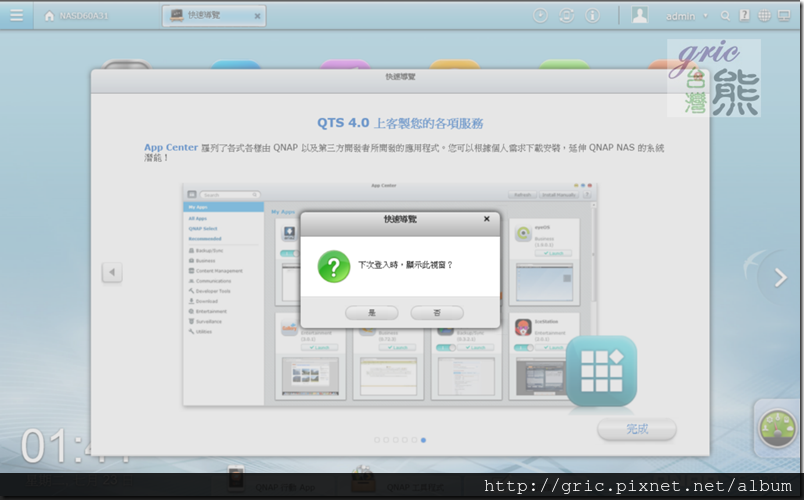Select the second tour page dot
The width and height of the screenshot is (804, 500).
tap(386, 440)
